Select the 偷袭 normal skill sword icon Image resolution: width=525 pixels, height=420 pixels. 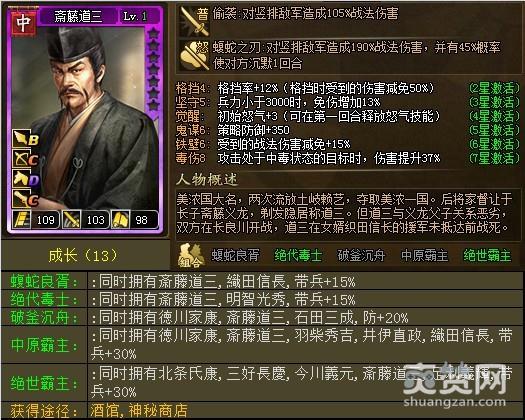click(194, 21)
